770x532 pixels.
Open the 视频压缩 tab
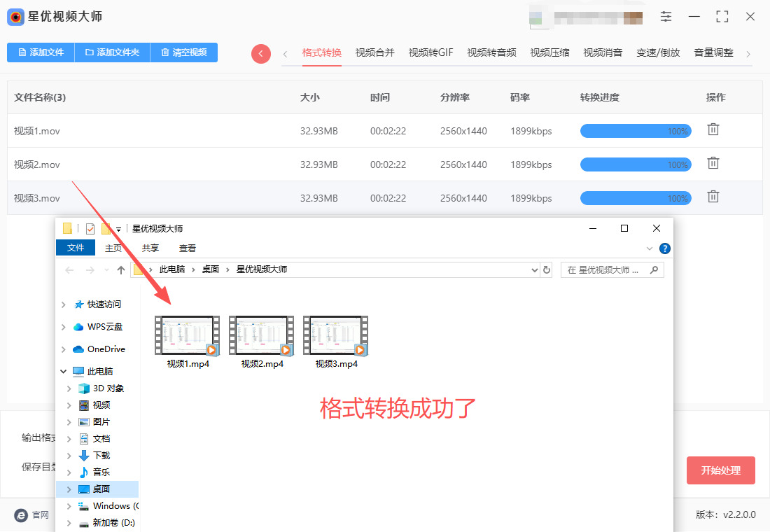(549, 52)
